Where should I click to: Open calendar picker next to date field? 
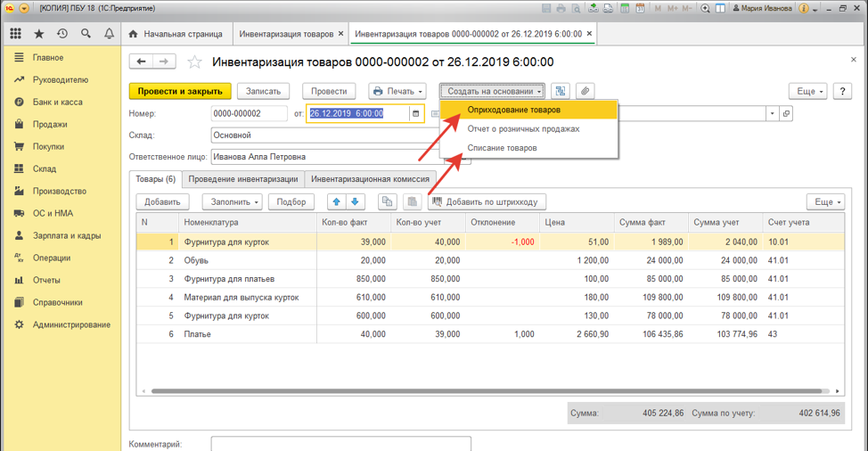click(x=415, y=114)
